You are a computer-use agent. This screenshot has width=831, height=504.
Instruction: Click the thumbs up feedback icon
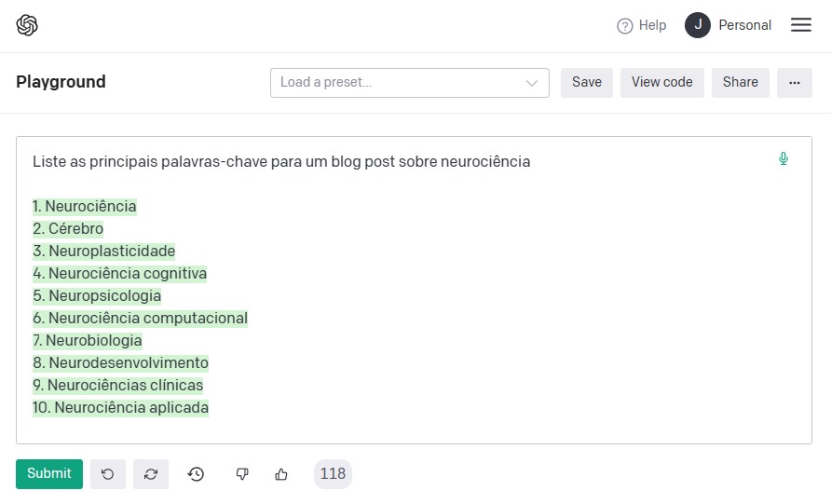coord(281,474)
